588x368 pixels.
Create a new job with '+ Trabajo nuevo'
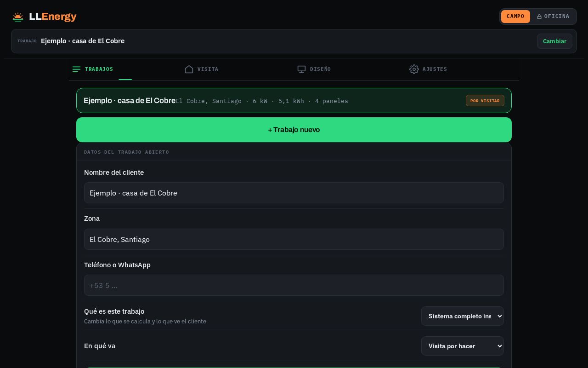294,130
